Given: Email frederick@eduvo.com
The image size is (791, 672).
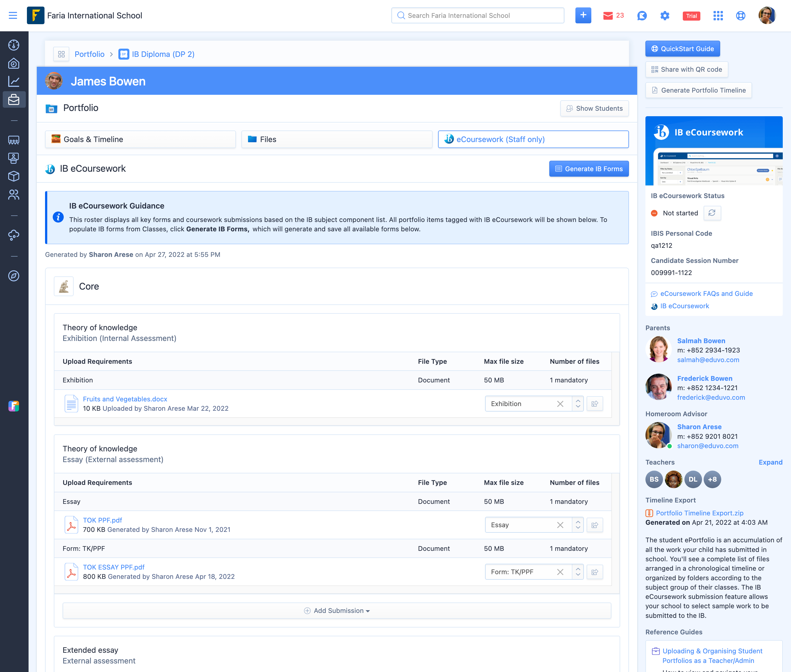Looking at the screenshot, I should pos(711,397).
